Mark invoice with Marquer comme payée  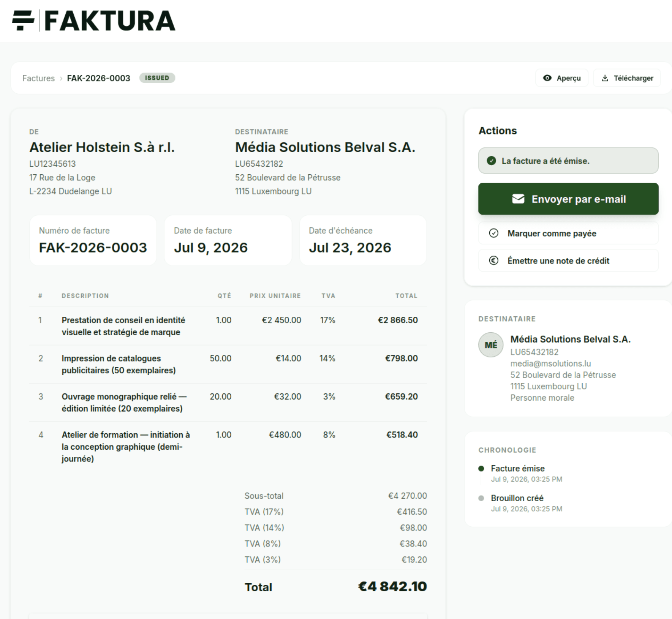click(x=568, y=233)
